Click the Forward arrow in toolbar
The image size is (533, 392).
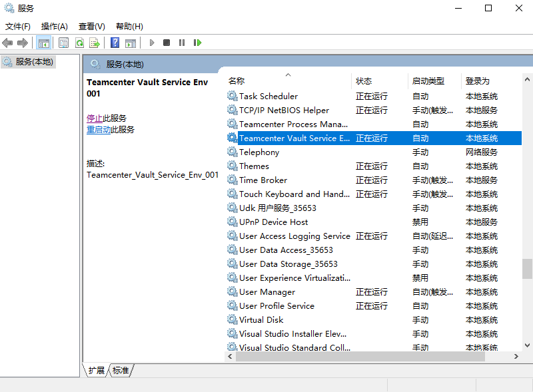point(23,43)
